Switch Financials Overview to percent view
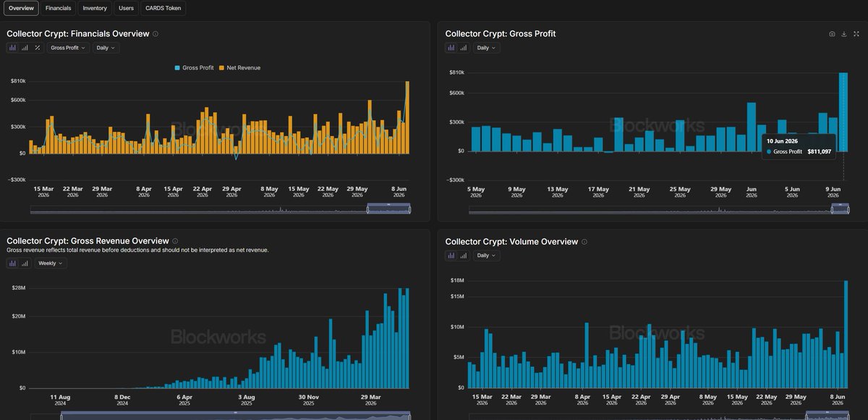868x420 pixels. [38, 48]
